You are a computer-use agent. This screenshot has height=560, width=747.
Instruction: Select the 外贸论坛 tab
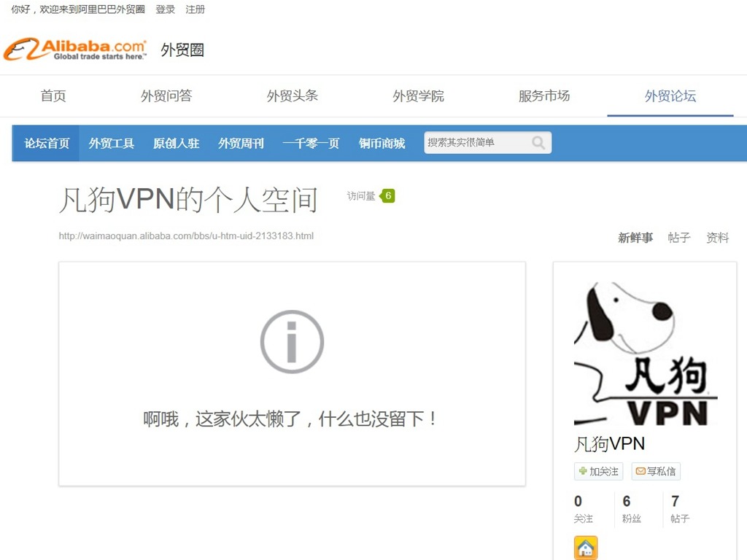(x=670, y=96)
